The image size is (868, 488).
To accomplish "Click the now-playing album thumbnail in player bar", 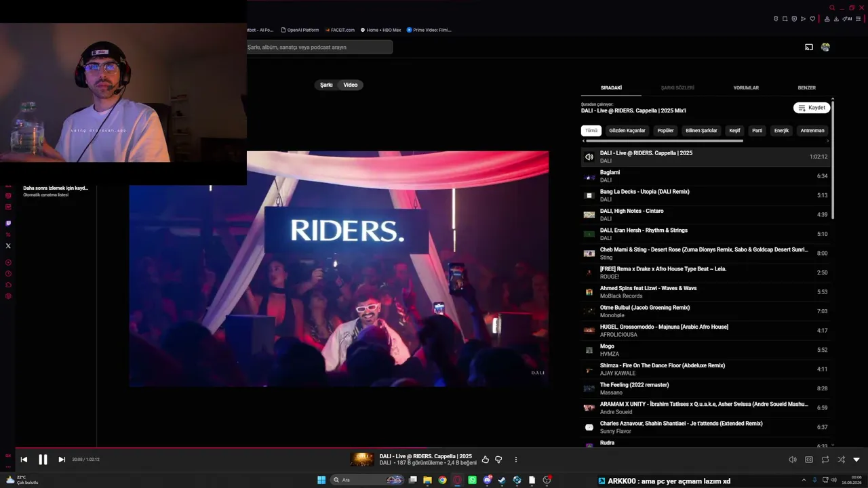I will 362,460.
